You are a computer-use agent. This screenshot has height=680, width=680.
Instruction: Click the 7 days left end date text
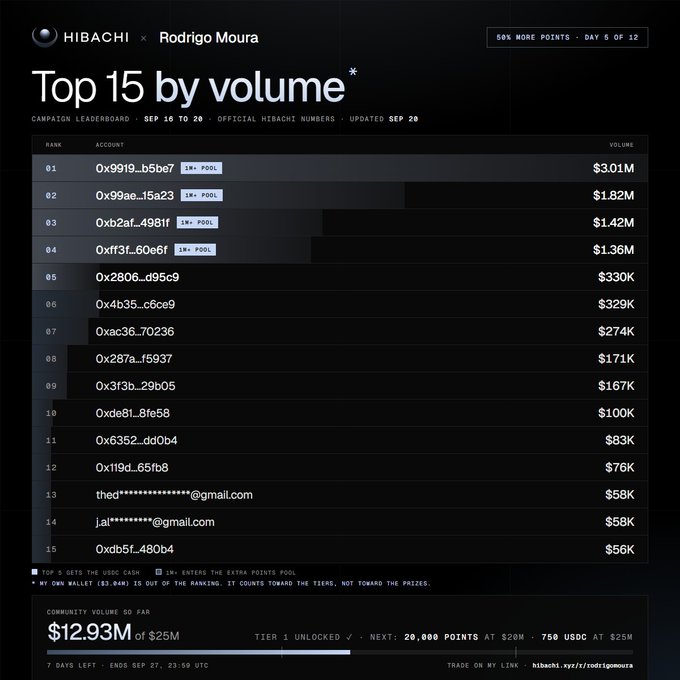pyautogui.click(x=128, y=665)
